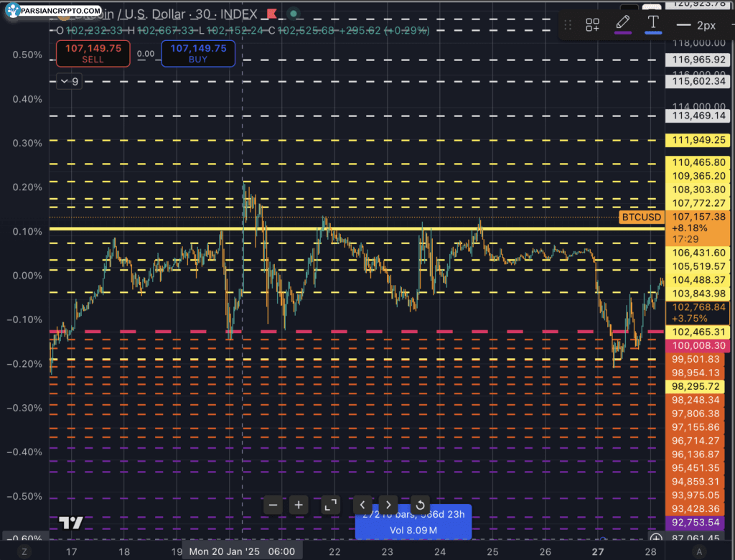Zoom out the chart with minus button

click(x=273, y=505)
